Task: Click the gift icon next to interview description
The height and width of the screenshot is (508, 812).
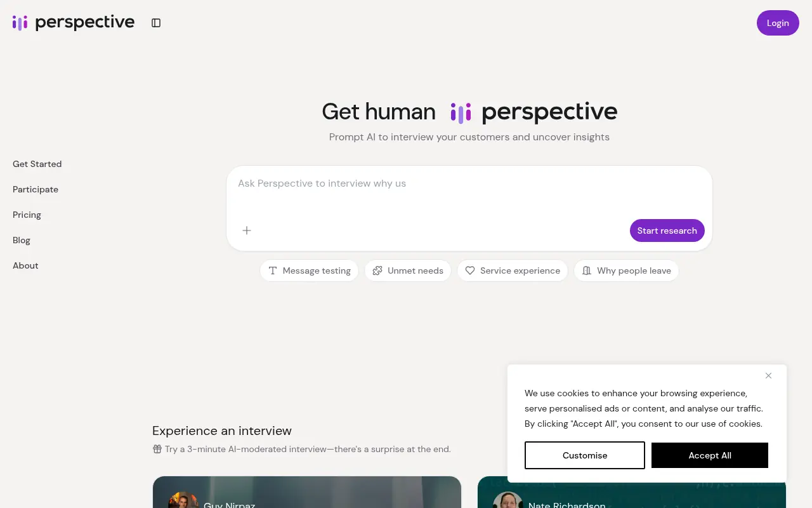Action: [157, 449]
